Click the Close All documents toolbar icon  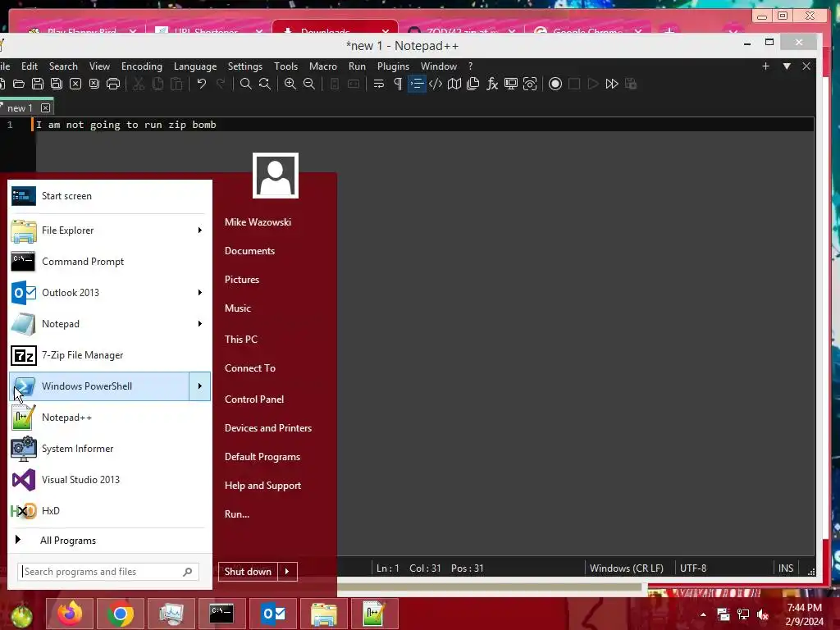coord(94,84)
